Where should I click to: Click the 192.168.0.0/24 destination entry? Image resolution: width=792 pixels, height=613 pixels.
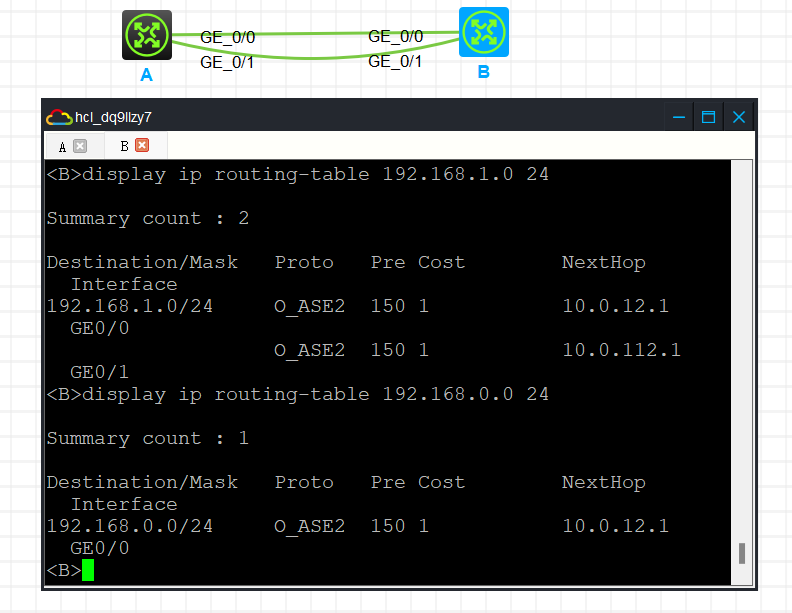point(130,526)
